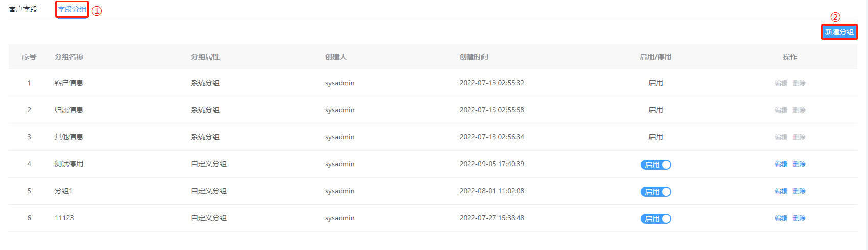
Task: Delete the 测试停用 group
Action: point(799,164)
